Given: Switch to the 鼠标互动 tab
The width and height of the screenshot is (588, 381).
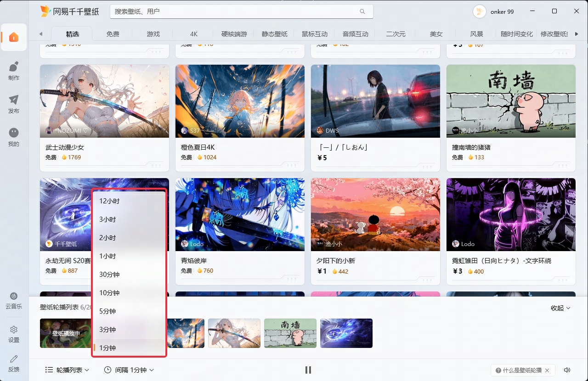Looking at the screenshot, I should point(315,34).
